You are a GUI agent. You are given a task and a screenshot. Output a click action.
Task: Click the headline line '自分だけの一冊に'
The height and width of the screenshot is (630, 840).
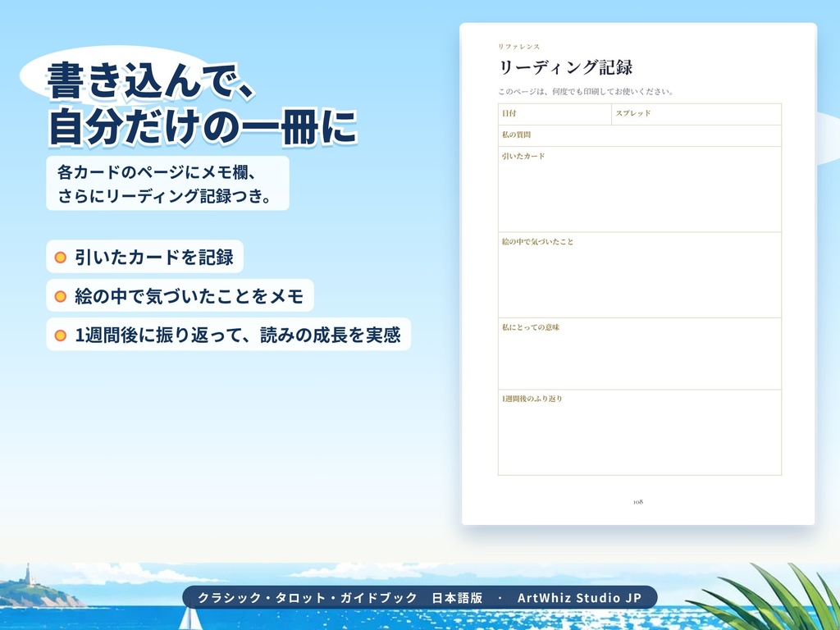[x=203, y=127]
